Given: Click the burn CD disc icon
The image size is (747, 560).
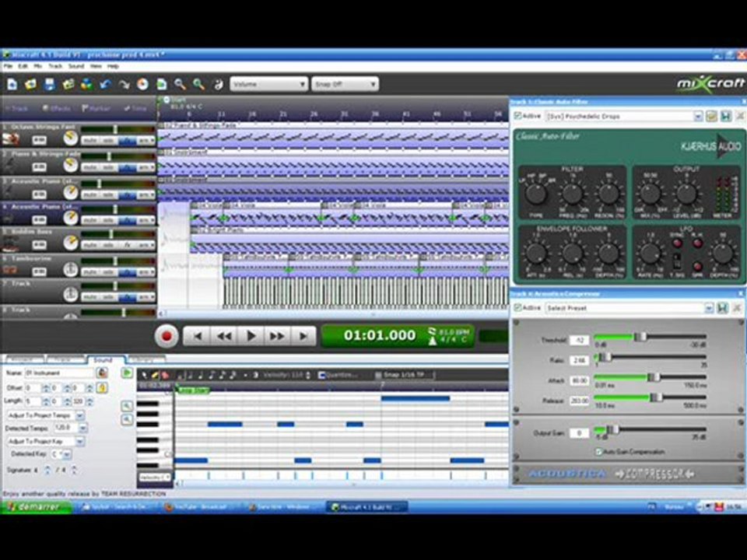Looking at the screenshot, I should click(x=142, y=85).
